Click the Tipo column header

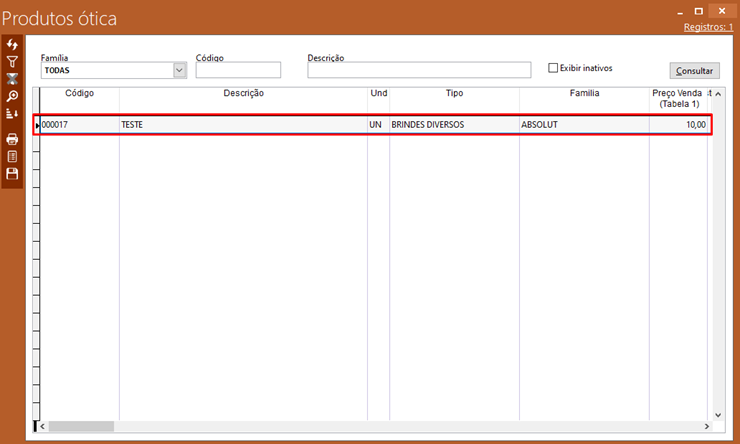pos(454,93)
